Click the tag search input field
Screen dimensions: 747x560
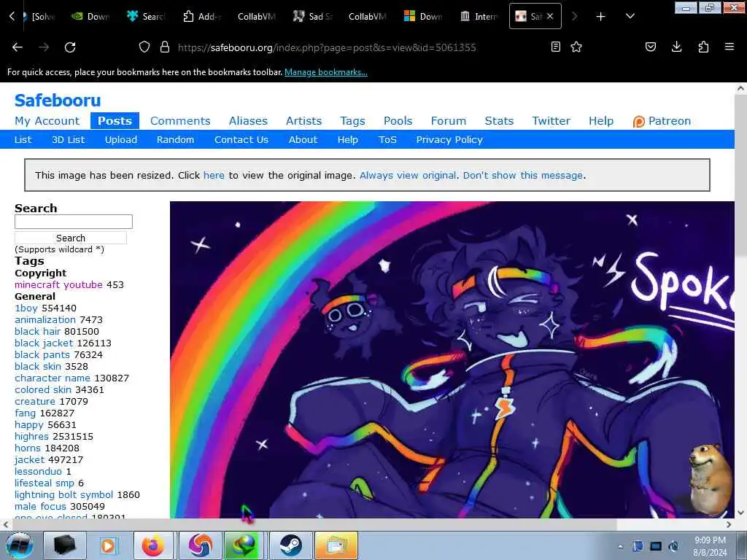click(x=74, y=222)
